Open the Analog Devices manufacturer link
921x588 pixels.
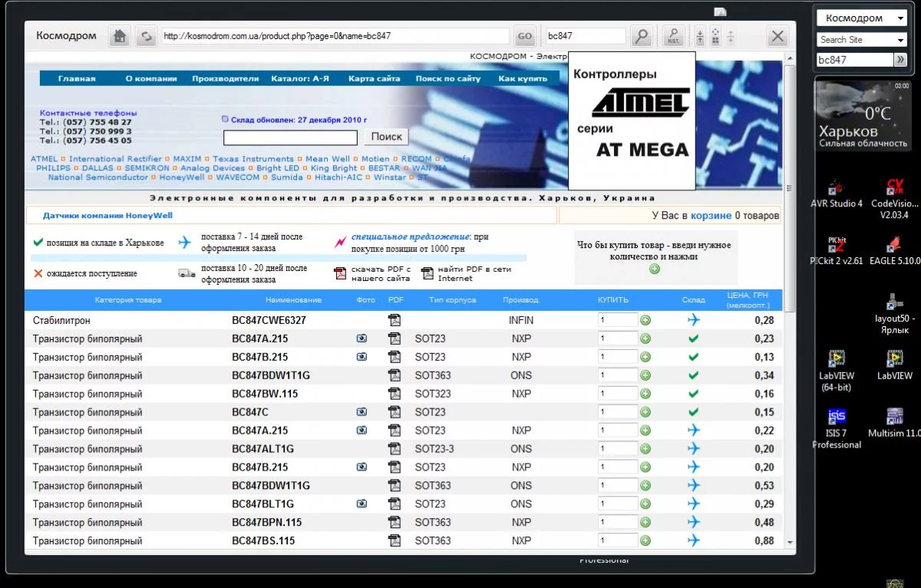(x=213, y=168)
